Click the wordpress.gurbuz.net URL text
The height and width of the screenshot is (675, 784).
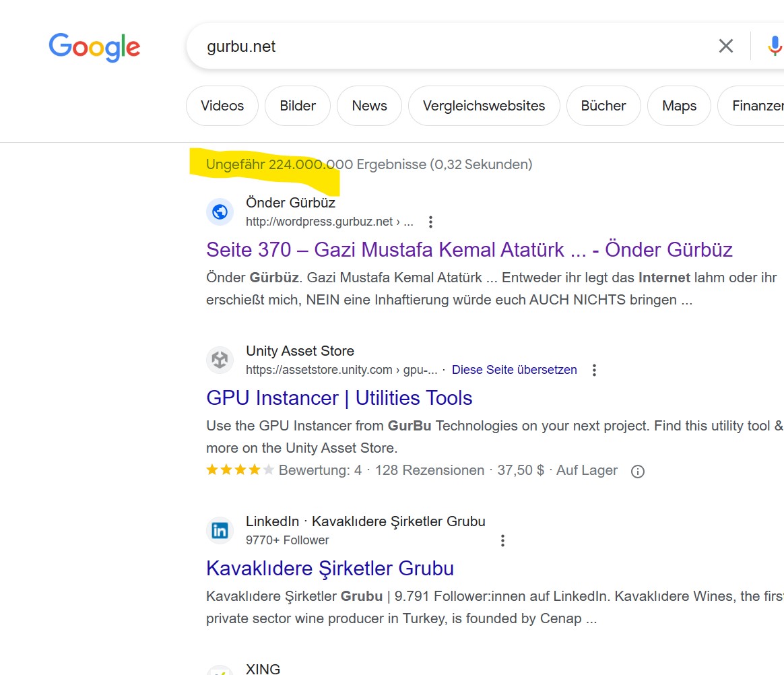pos(329,222)
